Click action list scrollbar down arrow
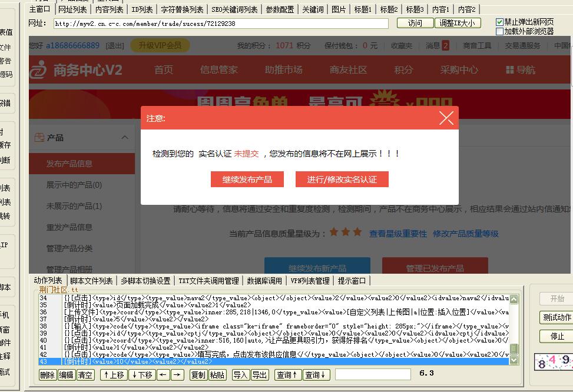 click(x=514, y=360)
